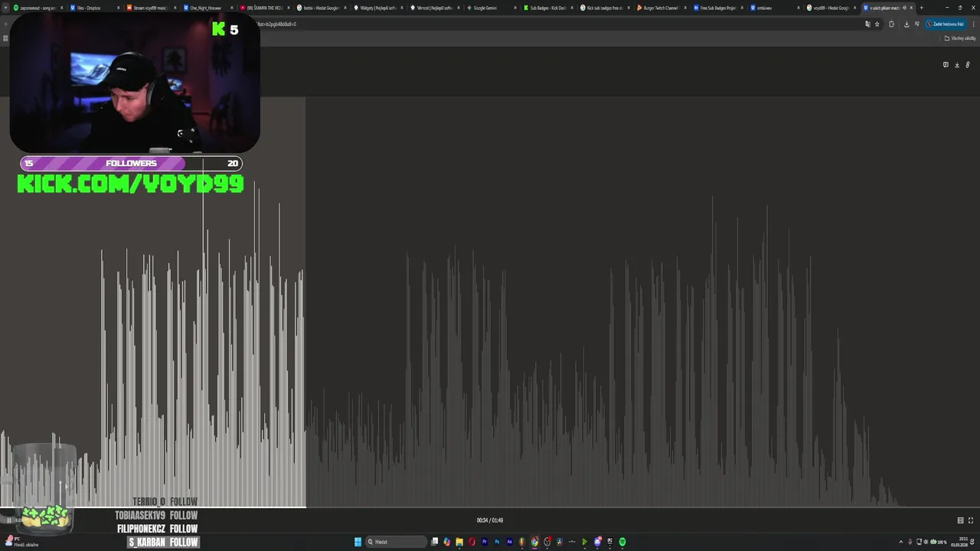This screenshot has width=980, height=551.
Task: Open Spotify from the taskbar
Action: [x=622, y=542]
